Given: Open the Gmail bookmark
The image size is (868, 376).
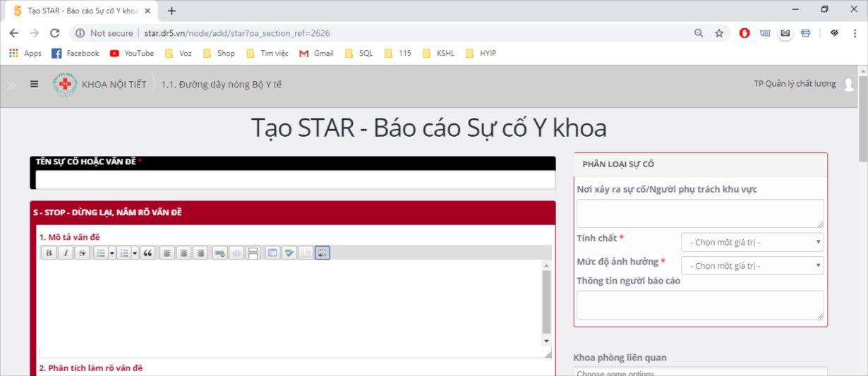Looking at the screenshot, I should click(316, 53).
